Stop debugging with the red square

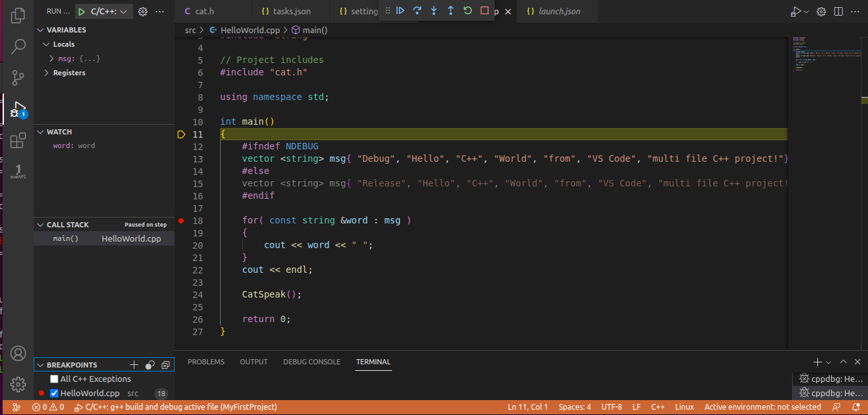click(x=484, y=11)
